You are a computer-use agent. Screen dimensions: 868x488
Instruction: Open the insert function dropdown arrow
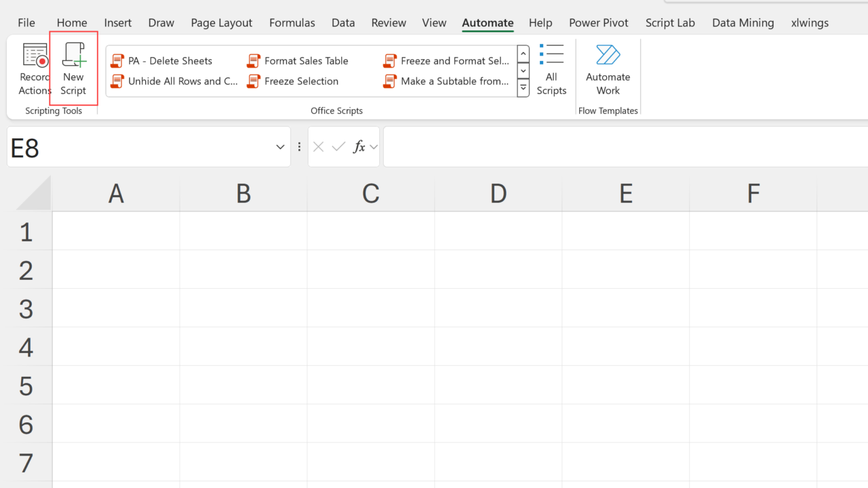pyautogui.click(x=374, y=147)
